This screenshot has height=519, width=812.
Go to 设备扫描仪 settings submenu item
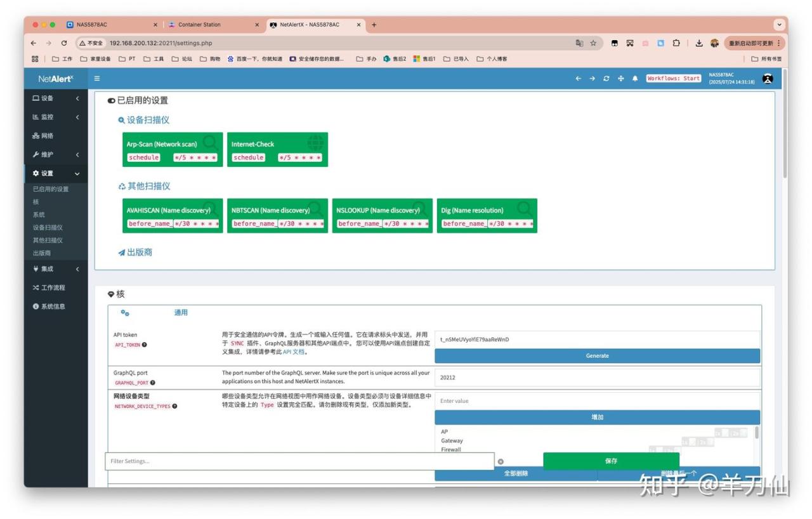(x=48, y=227)
